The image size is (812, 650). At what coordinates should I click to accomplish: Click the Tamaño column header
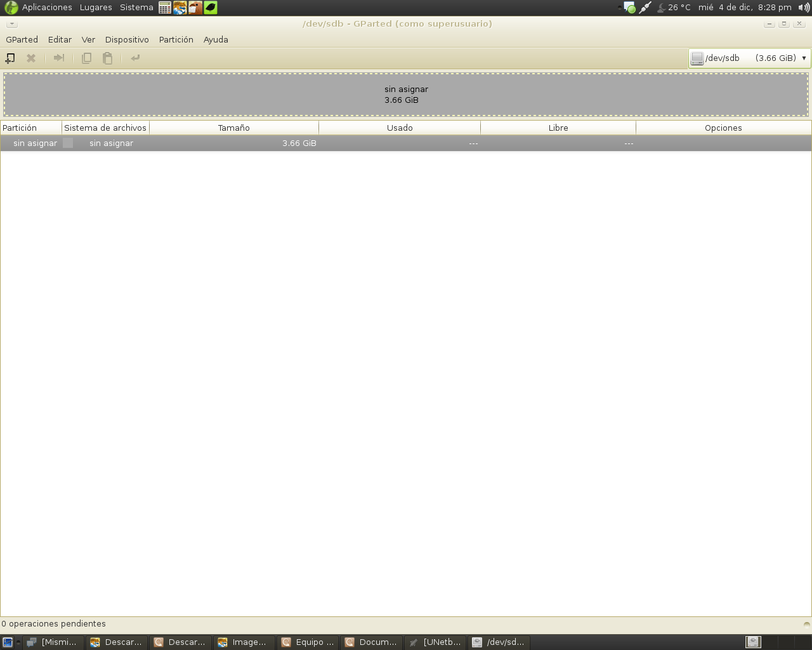234,128
